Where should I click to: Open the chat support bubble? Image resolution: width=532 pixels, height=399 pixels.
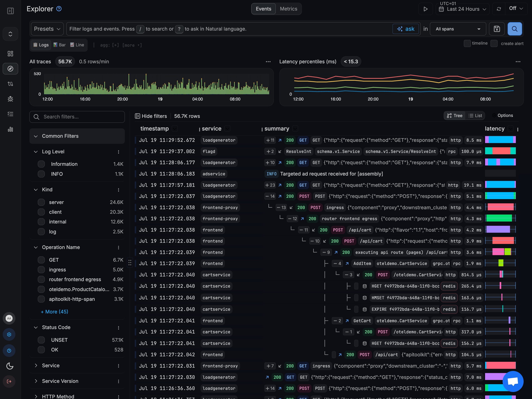[513, 381]
